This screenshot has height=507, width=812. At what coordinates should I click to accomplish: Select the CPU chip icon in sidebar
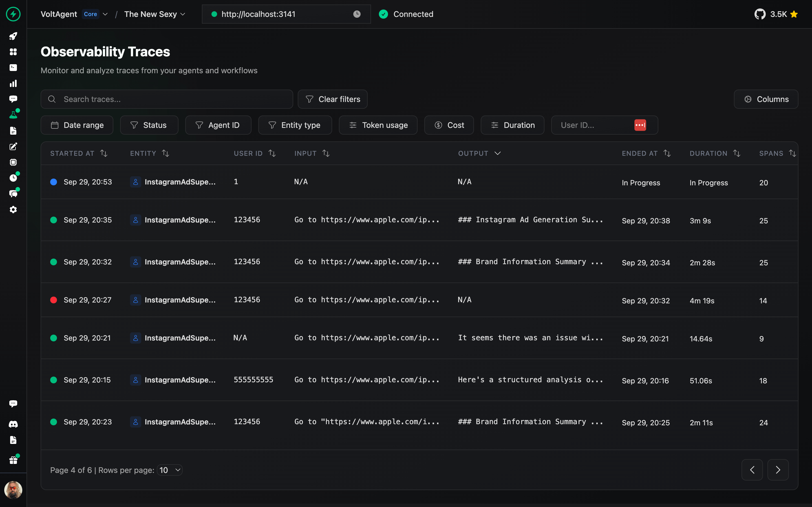pyautogui.click(x=14, y=162)
